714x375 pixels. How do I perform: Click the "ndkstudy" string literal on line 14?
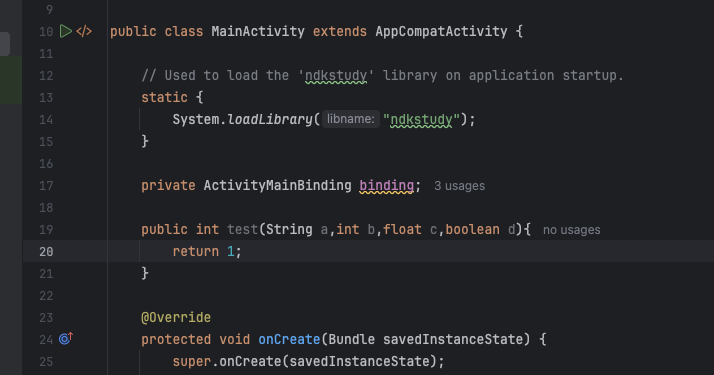421,119
